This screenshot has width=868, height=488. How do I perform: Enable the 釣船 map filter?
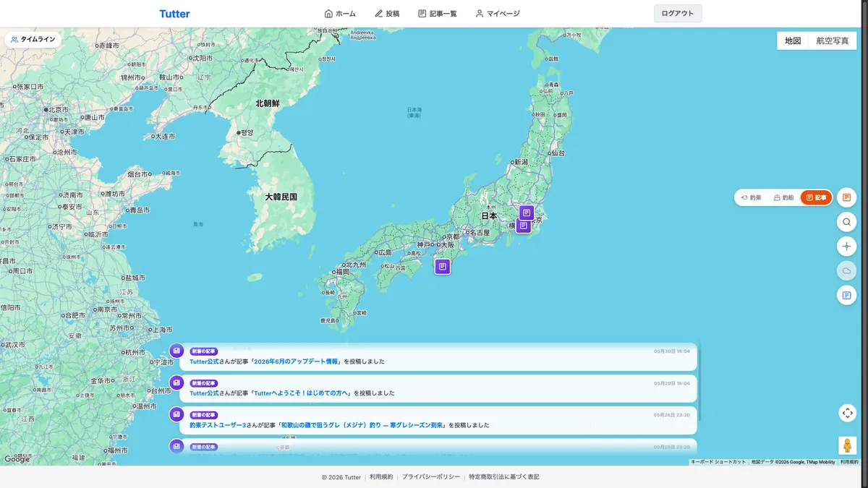[x=783, y=197]
